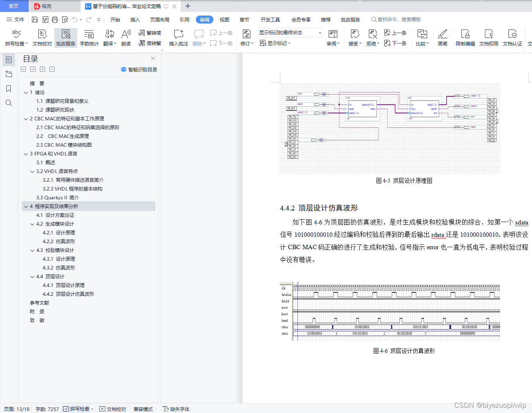Screen dimensions: 532x413
Task: Open a new document tab with plus
Action: (x=188, y=6)
